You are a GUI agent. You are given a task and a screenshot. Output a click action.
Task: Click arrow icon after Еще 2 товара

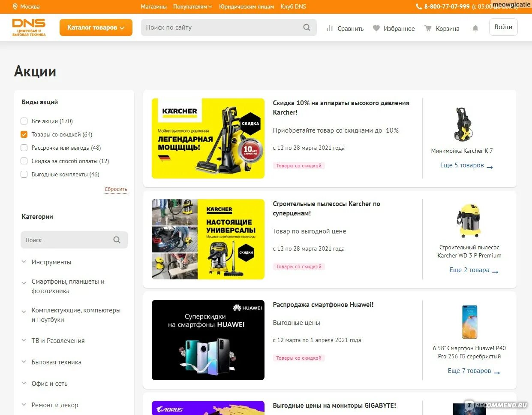495,271
